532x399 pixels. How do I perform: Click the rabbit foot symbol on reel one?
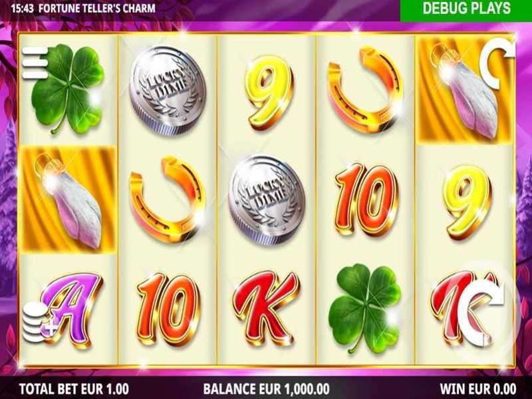[x=69, y=199]
